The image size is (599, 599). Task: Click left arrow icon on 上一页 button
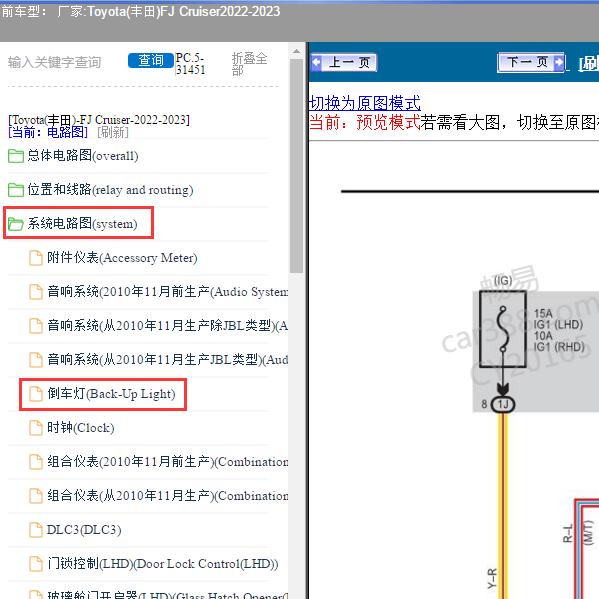[316, 62]
